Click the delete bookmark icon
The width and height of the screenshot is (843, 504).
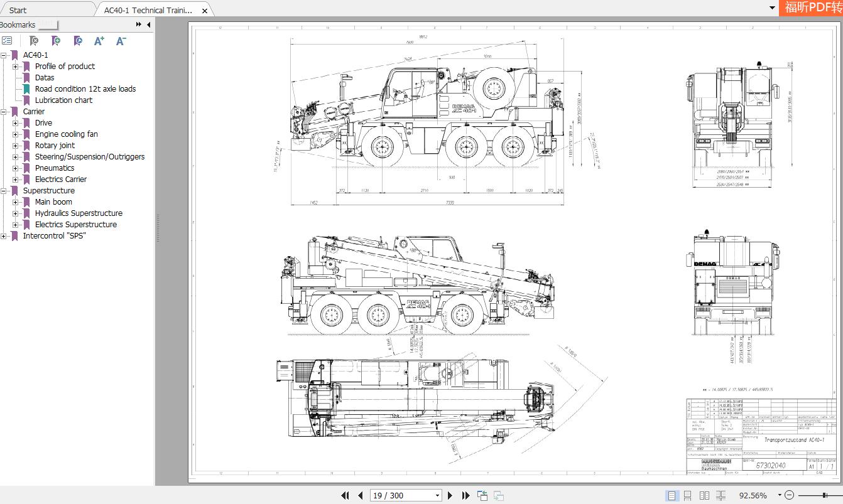point(35,41)
